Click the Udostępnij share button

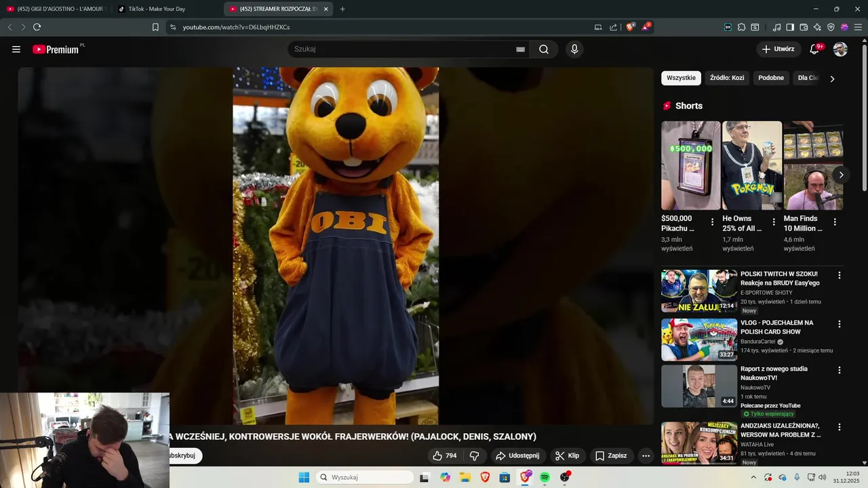518,455
